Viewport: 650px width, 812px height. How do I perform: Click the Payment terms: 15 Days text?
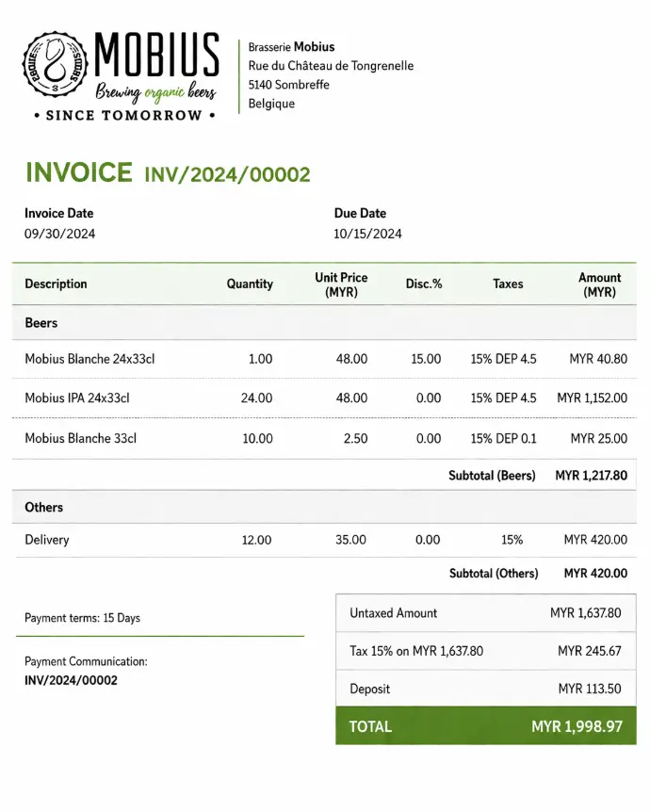[82, 618]
